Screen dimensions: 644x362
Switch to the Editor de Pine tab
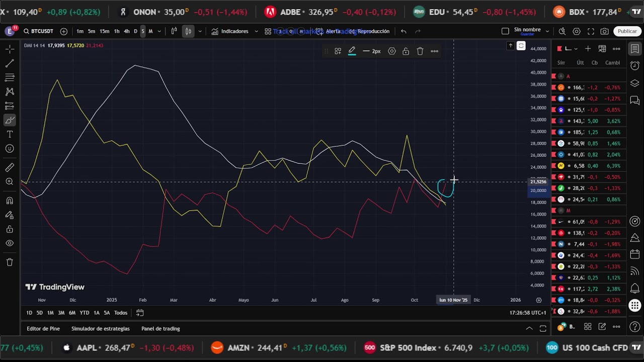[43, 329]
